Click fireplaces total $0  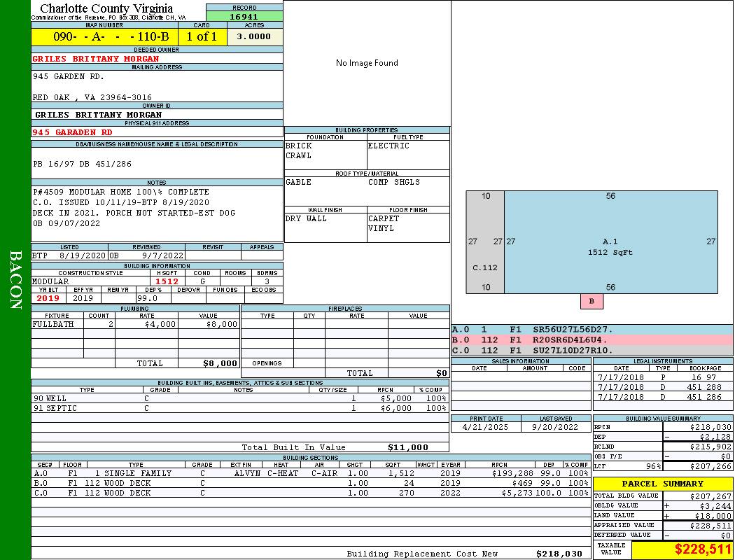[x=442, y=373]
